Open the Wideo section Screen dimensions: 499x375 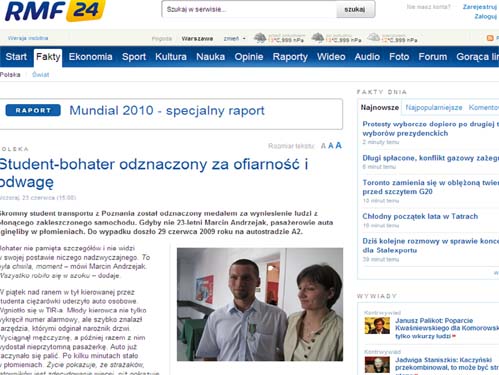click(x=331, y=57)
